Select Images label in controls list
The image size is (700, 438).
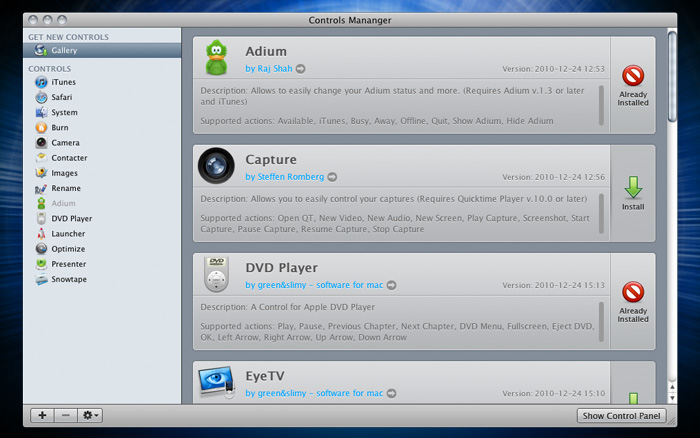(64, 173)
